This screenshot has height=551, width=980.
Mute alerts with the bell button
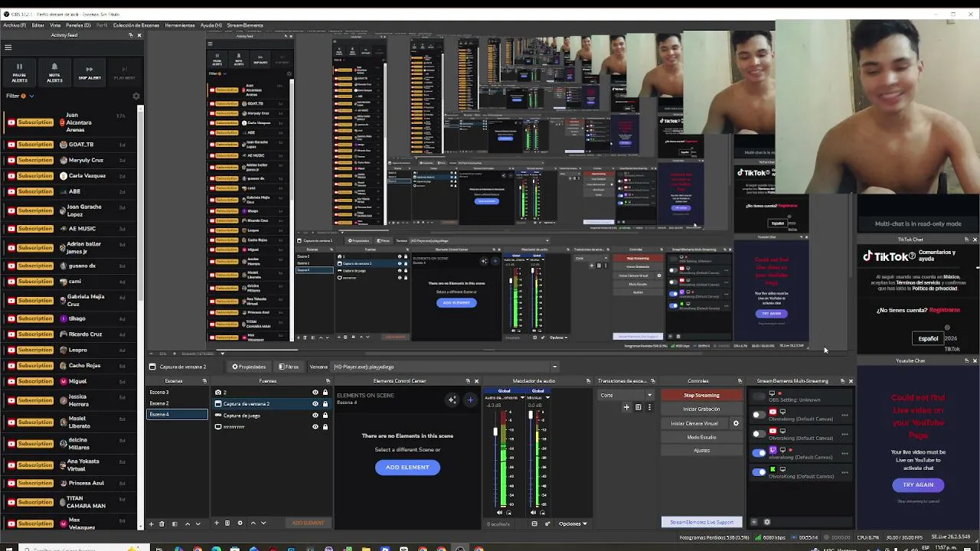pos(54,73)
